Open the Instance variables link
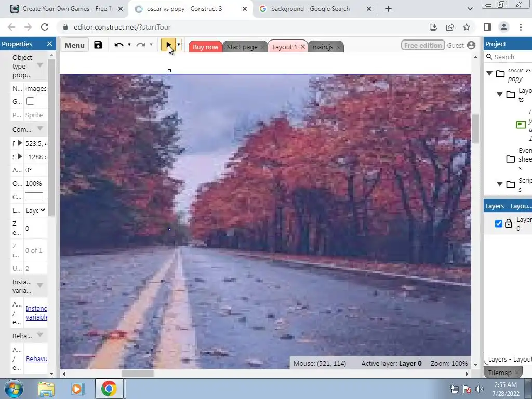This screenshot has height=399, width=532. [x=36, y=312]
